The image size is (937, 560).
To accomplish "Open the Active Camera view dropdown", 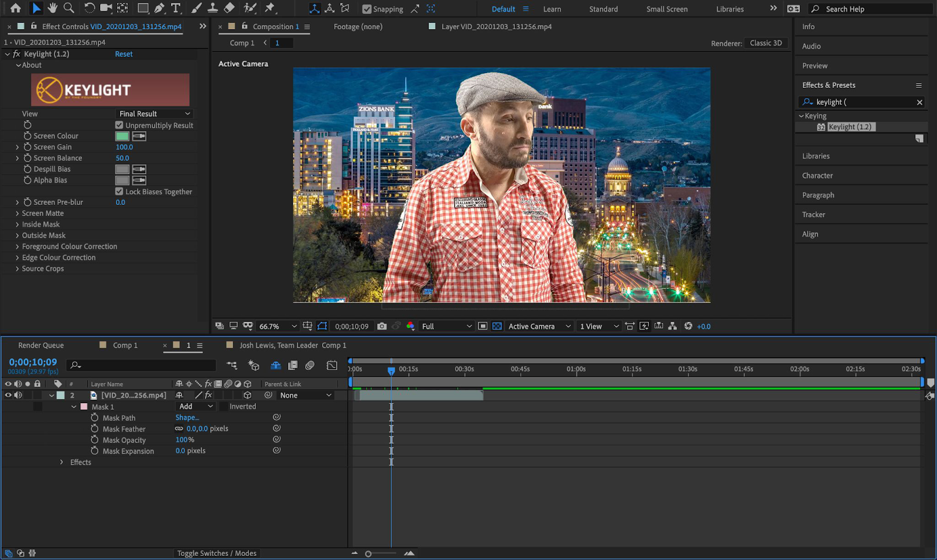I will [x=538, y=326].
